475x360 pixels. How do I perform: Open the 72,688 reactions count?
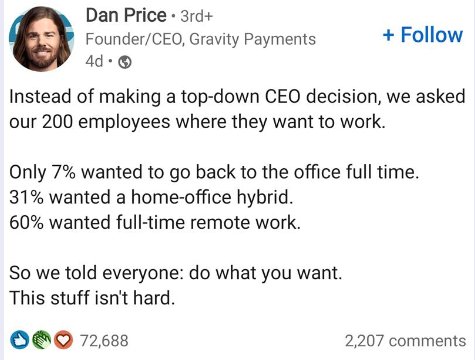pyautogui.click(x=104, y=341)
